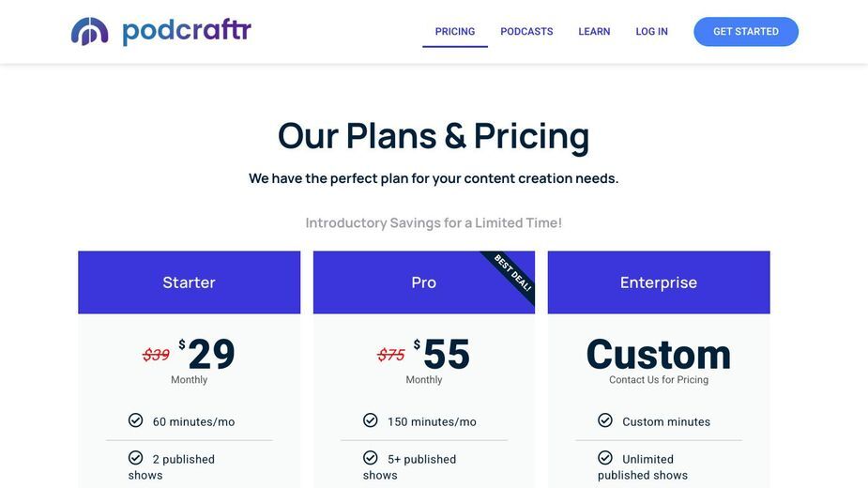
Task: Go to the Podcasts menu item
Action: tap(526, 32)
